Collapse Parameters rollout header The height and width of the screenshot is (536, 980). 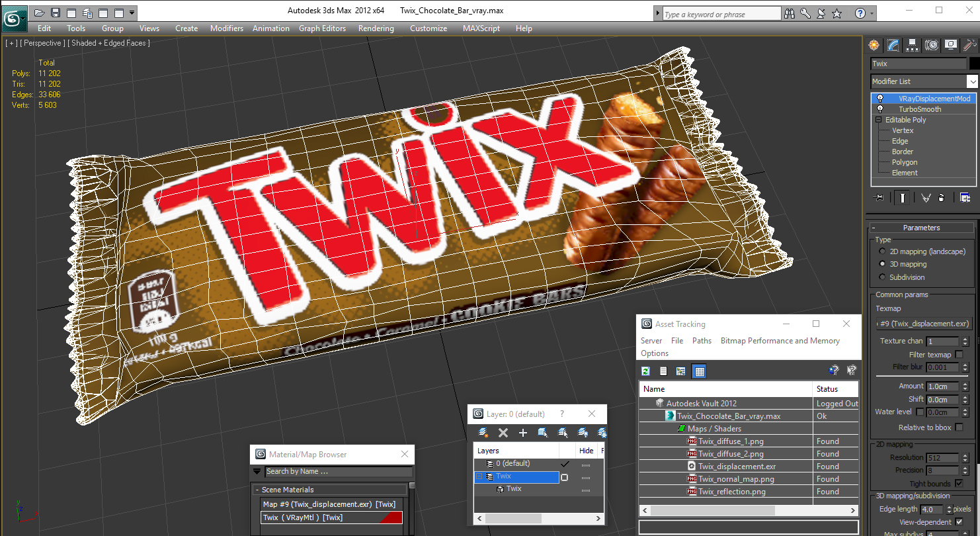pos(921,228)
